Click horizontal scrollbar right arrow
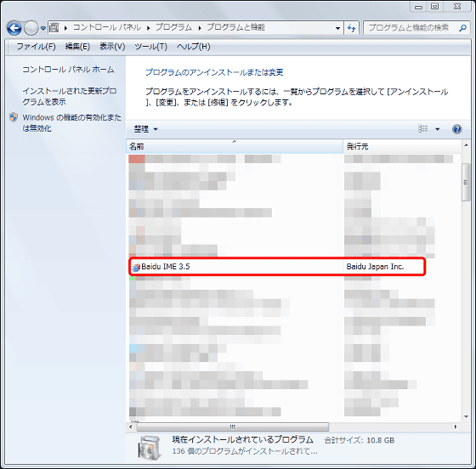The image size is (476, 469). click(x=456, y=427)
